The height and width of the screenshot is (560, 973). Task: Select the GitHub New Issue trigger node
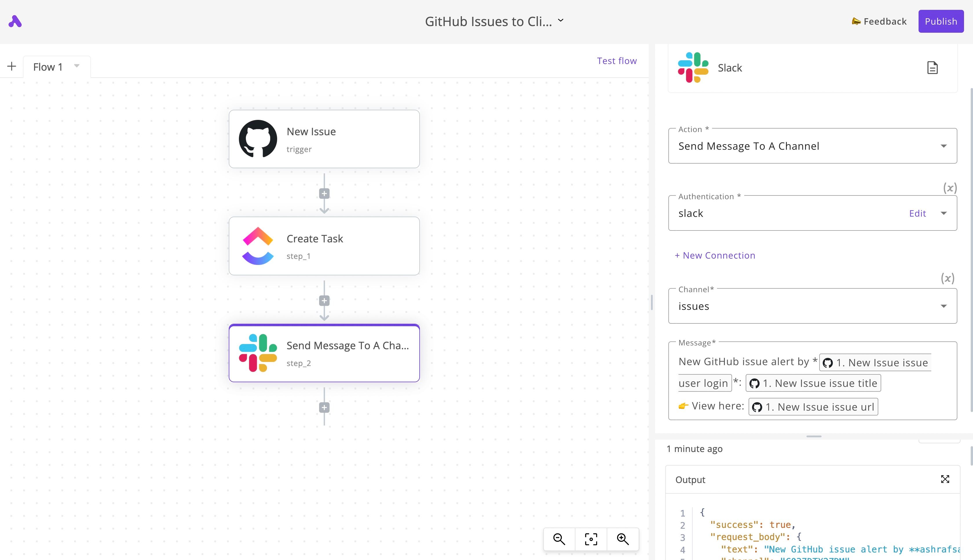(x=324, y=139)
